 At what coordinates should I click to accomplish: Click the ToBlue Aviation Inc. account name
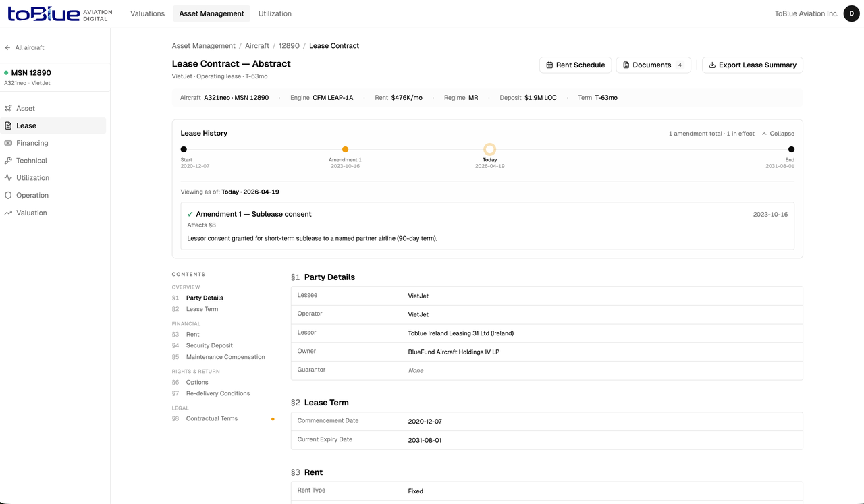[806, 13]
